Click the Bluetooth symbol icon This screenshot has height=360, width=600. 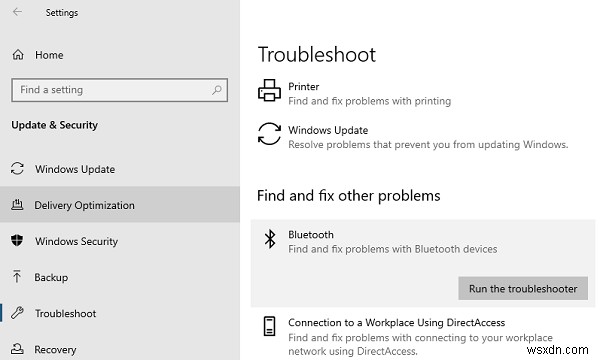click(x=270, y=239)
